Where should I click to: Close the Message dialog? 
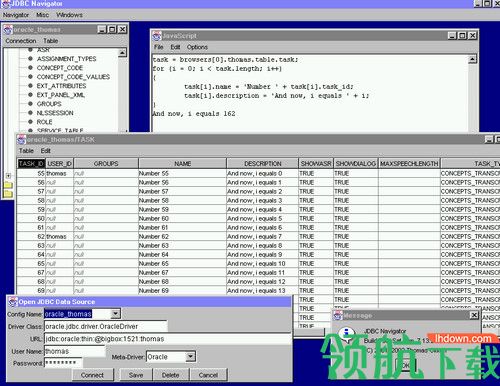click(x=474, y=315)
